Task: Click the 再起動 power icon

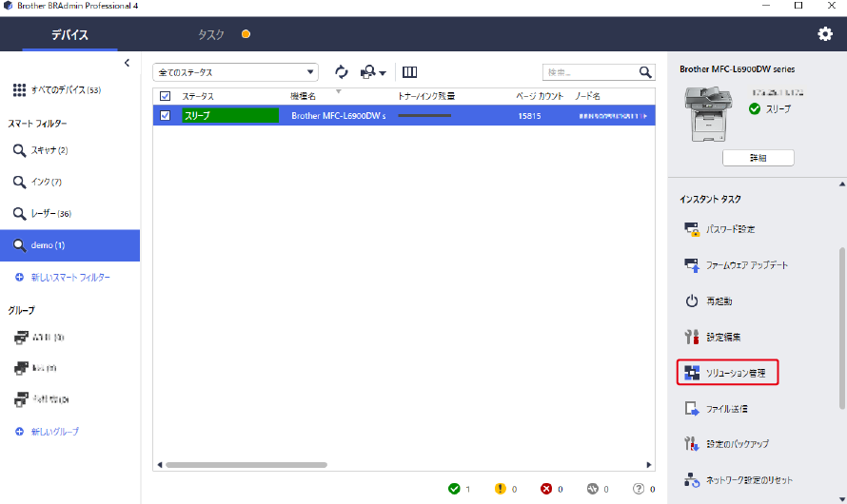Action: (693, 300)
